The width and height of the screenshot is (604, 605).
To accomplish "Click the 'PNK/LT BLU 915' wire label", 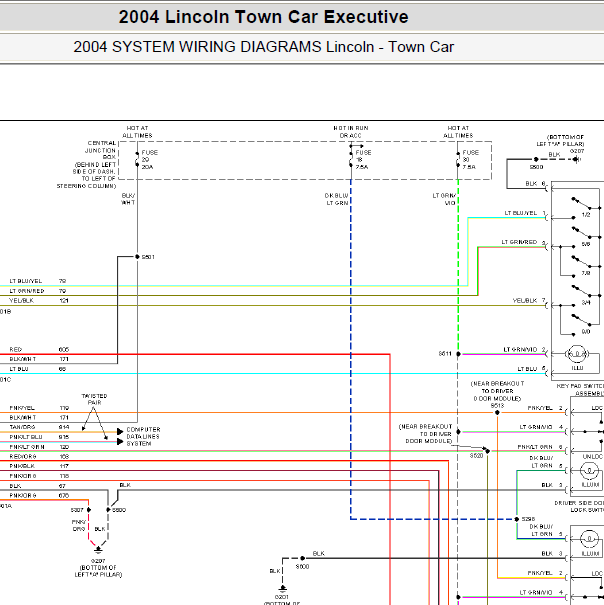I will point(39,437).
